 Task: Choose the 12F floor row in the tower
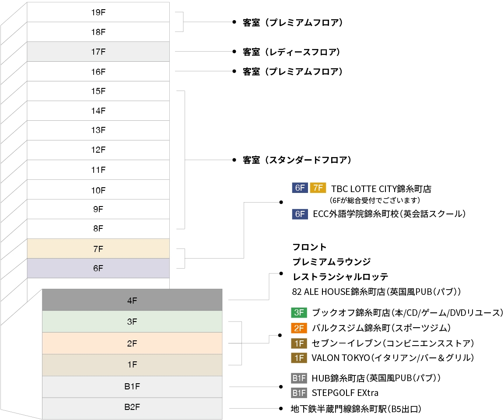coord(98,150)
